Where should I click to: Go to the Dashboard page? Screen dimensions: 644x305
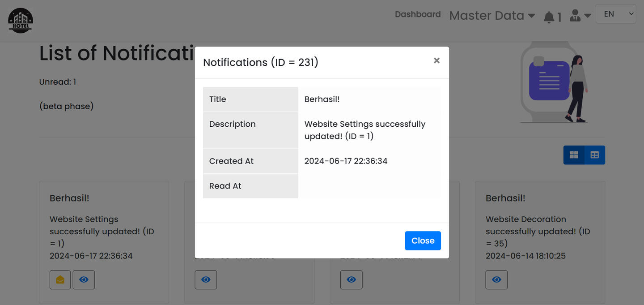pos(417,14)
